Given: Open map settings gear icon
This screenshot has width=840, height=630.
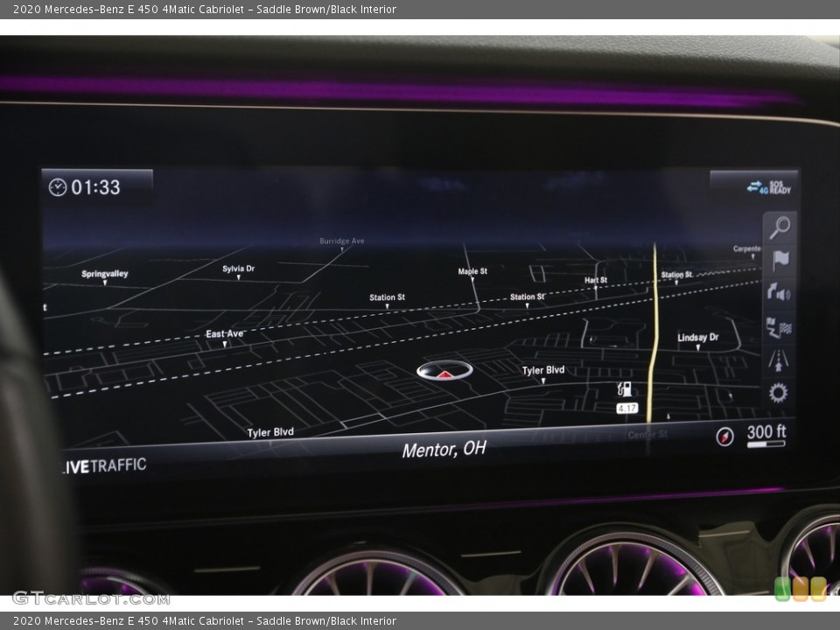Looking at the screenshot, I should 779,393.
